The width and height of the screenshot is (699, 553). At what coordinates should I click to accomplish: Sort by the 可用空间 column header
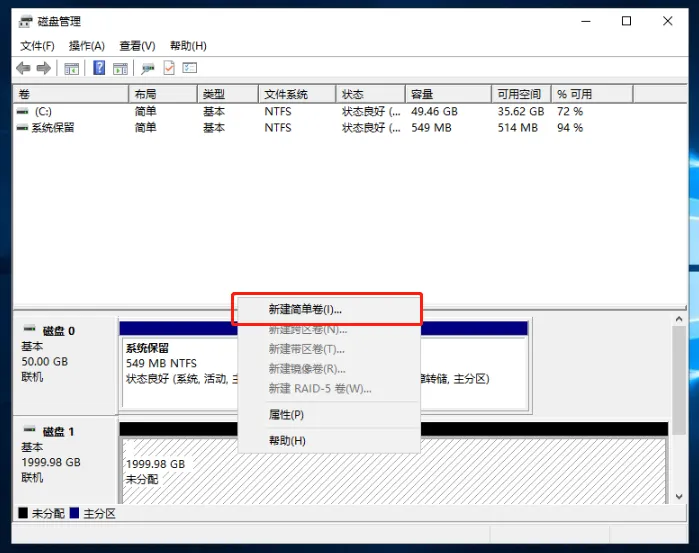(x=522, y=94)
